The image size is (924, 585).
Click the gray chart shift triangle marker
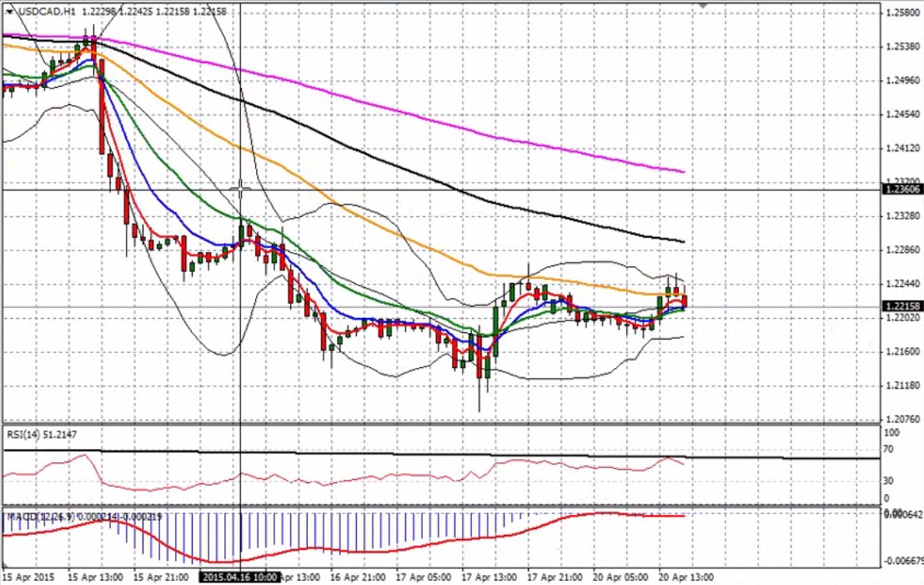pos(702,5)
